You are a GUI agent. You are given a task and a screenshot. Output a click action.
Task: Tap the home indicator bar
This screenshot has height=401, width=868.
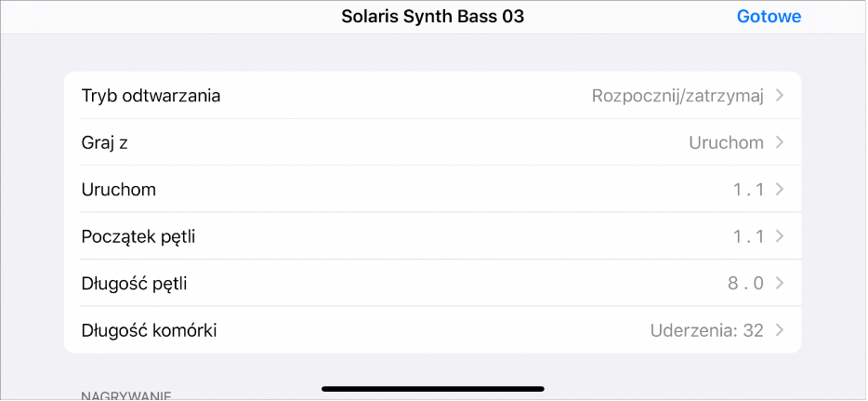433,388
